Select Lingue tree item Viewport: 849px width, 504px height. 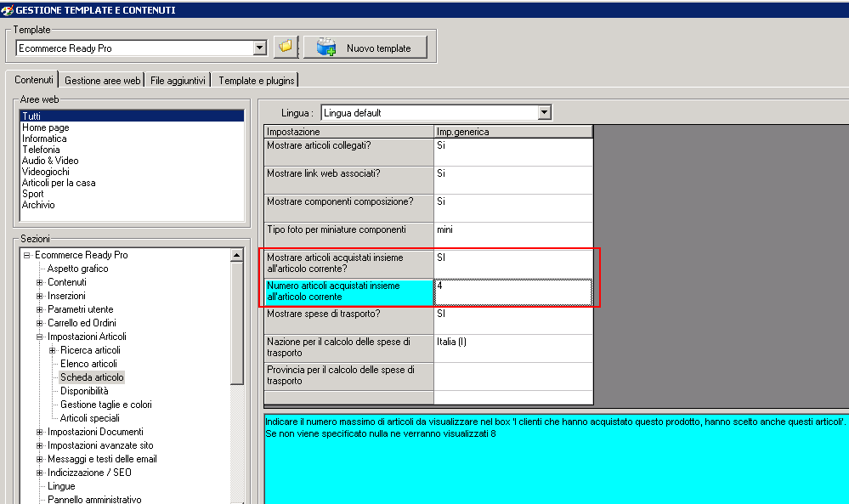(x=61, y=486)
